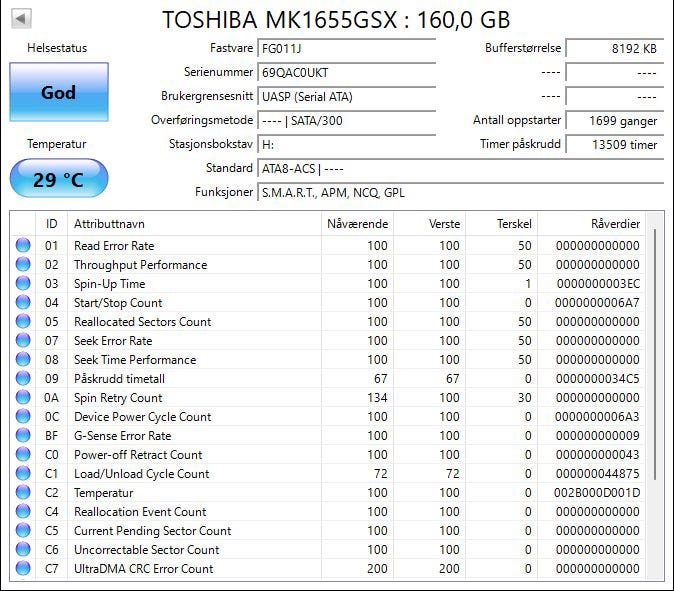Viewport: 674px width, 591px height.
Task: Click the status orb for Reallocated Sectors Count
Action: point(23,321)
